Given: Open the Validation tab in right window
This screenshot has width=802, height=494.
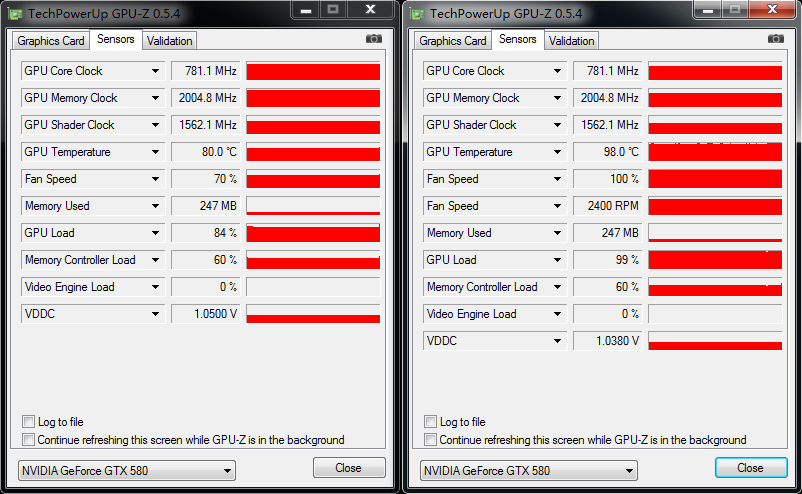Looking at the screenshot, I should coord(571,41).
